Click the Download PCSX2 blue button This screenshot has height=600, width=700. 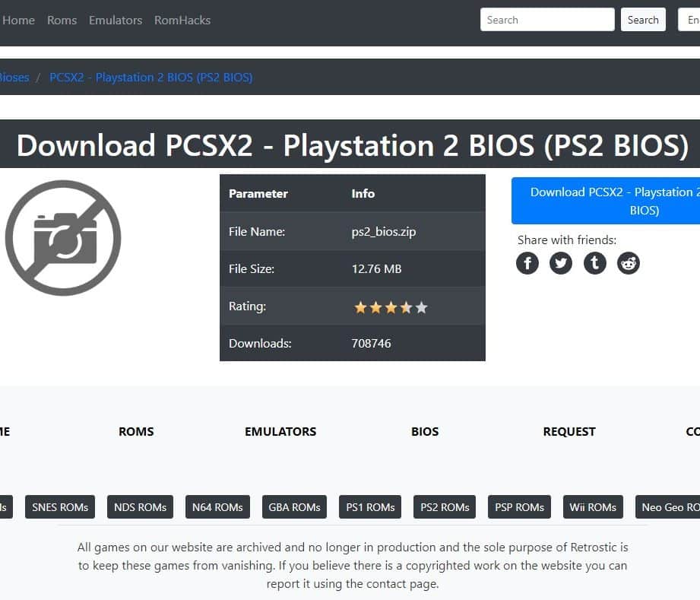point(606,201)
